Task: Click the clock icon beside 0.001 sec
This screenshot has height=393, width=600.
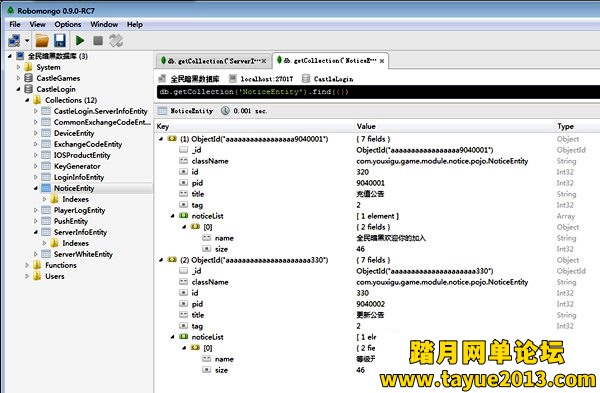Action: (x=225, y=111)
